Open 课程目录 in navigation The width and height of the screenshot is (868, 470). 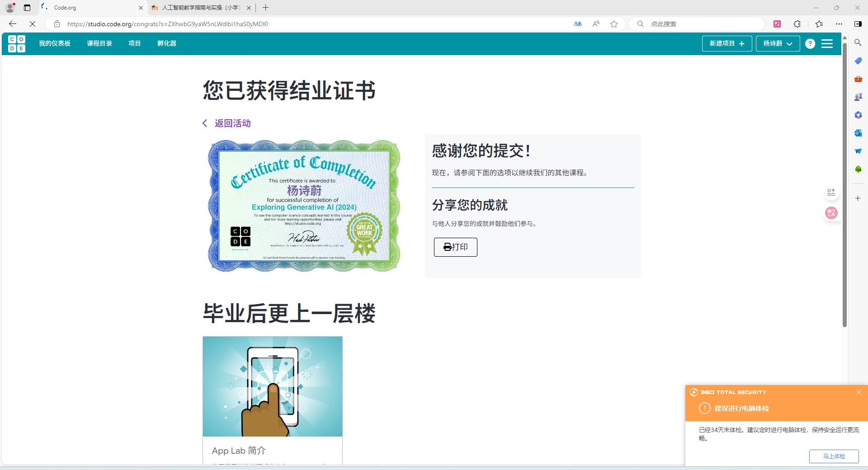pos(99,43)
